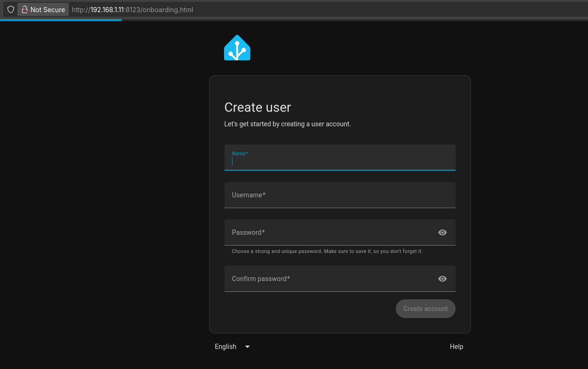
Task: Click the Create account button
Action: [426, 309]
